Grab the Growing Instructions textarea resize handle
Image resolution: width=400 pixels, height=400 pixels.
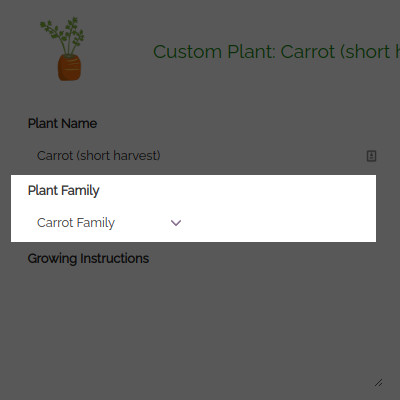(378, 383)
